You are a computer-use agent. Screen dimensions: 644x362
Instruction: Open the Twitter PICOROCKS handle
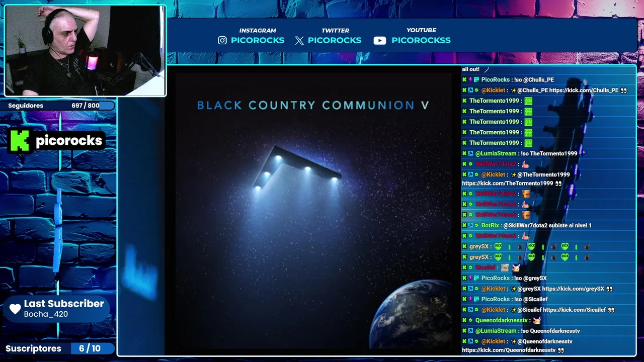point(335,40)
